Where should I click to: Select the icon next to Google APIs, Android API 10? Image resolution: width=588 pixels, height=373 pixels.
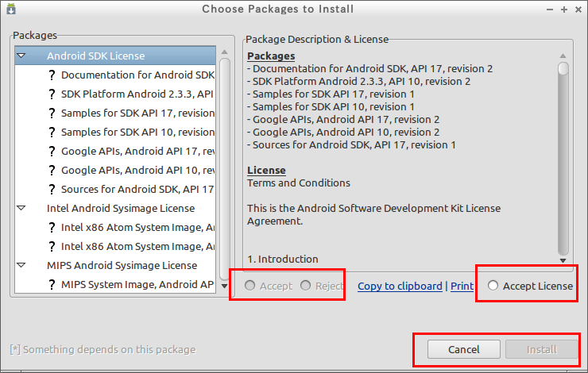click(52, 171)
